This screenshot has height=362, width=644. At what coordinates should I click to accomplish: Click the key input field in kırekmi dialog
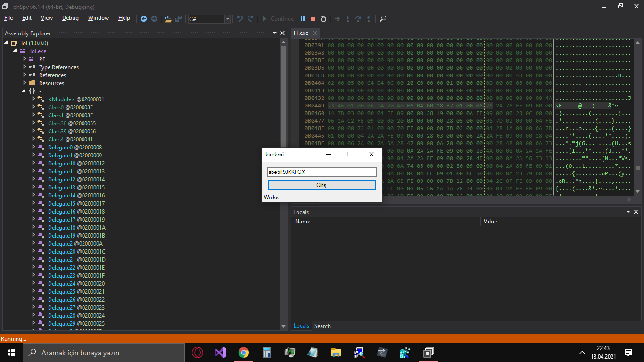point(322,172)
